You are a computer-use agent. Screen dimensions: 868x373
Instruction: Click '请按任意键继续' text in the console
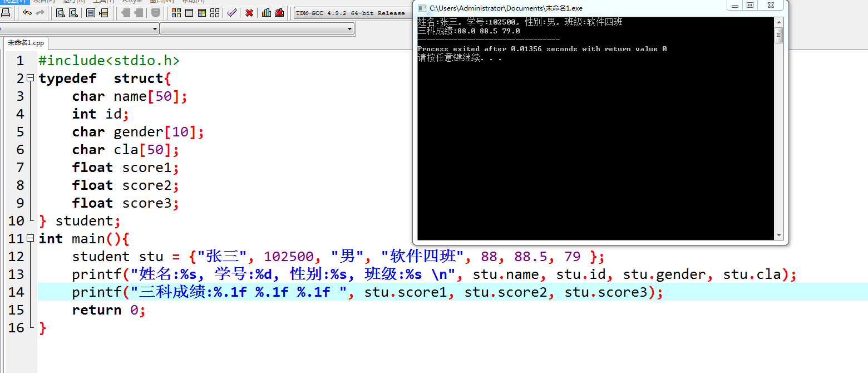click(448, 58)
